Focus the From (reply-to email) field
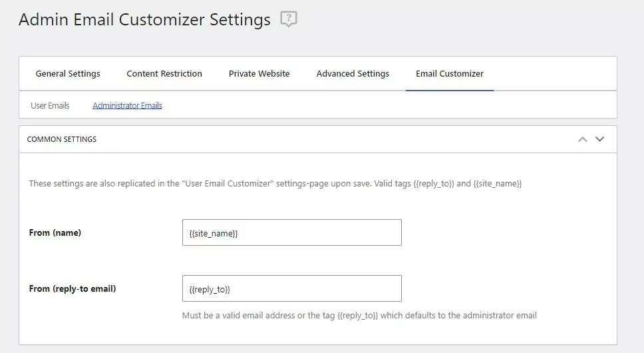Image resolution: width=644 pixels, height=353 pixels. pyautogui.click(x=292, y=288)
